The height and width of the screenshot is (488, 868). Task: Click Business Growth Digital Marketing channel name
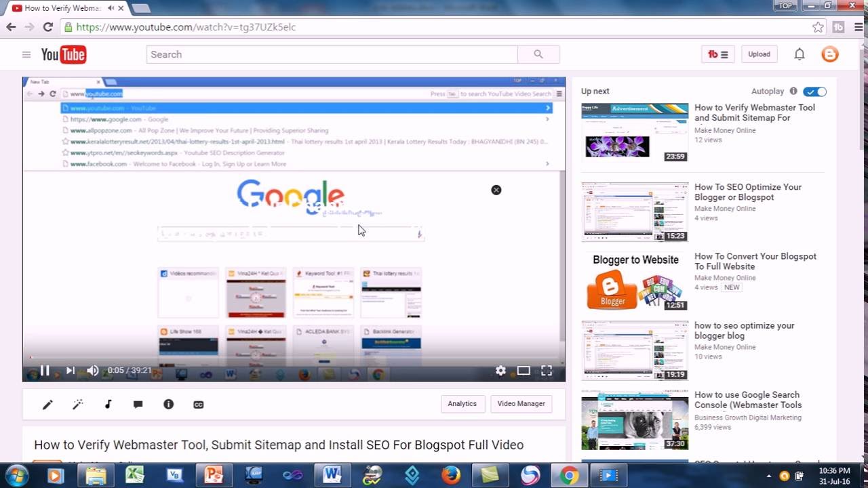click(x=748, y=418)
